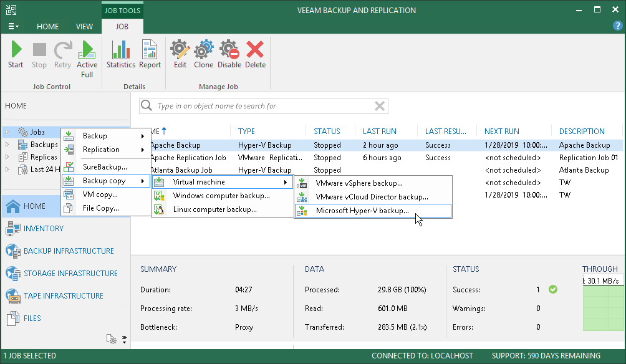Click the Replication Job 01 description
626x364 pixels.
589,158
